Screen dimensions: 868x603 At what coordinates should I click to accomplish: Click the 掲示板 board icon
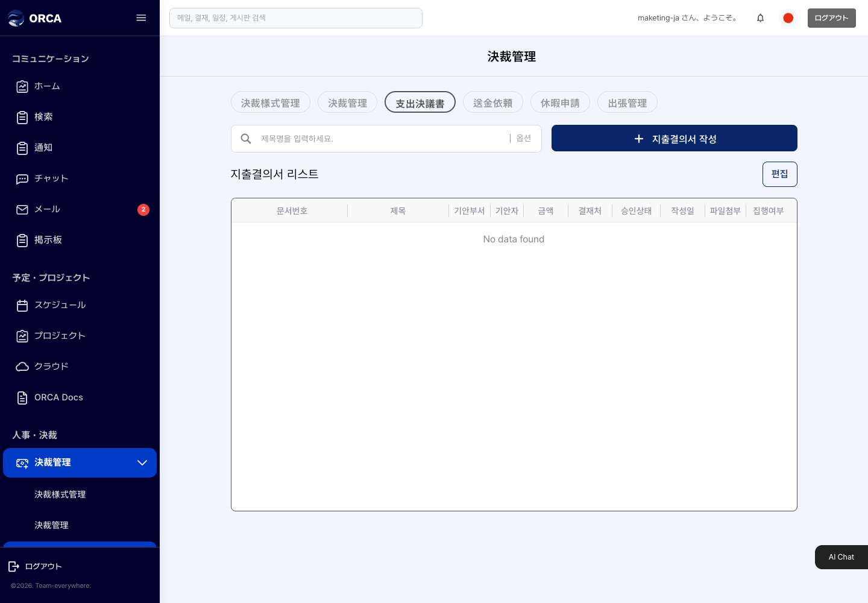pyautogui.click(x=22, y=240)
